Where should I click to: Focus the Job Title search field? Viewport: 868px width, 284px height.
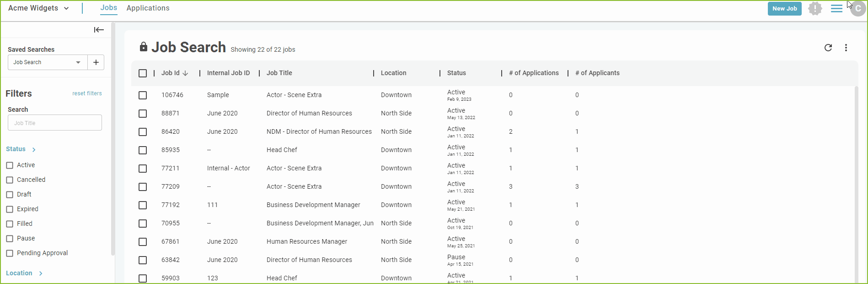[x=55, y=123]
